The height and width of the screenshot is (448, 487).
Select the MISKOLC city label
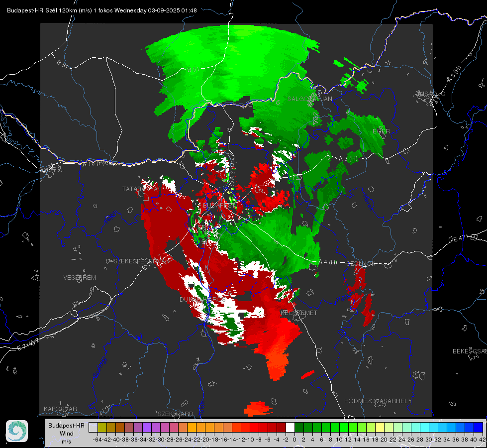431,94
